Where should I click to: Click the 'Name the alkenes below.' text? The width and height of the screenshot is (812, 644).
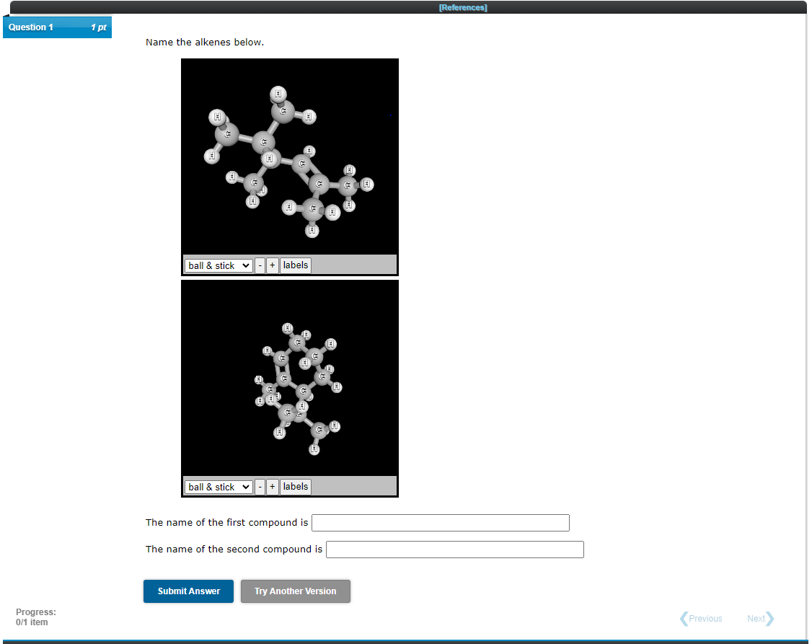click(205, 43)
